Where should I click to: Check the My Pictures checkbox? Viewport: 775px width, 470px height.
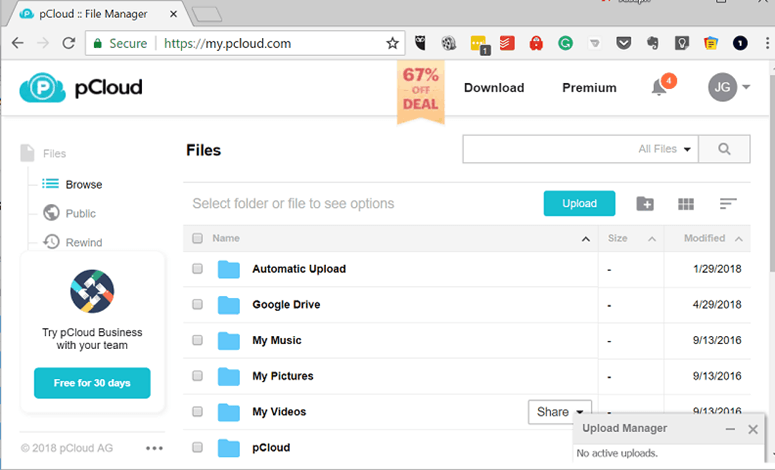197,376
